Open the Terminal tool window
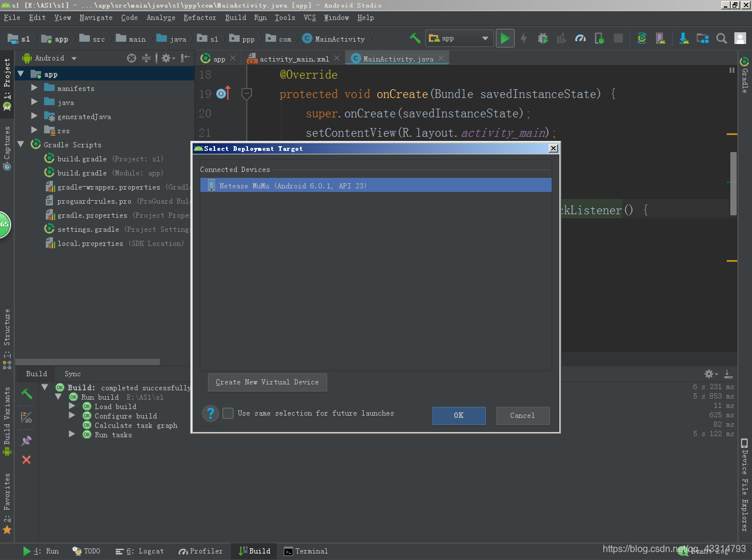752x560 pixels. [x=306, y=551]
